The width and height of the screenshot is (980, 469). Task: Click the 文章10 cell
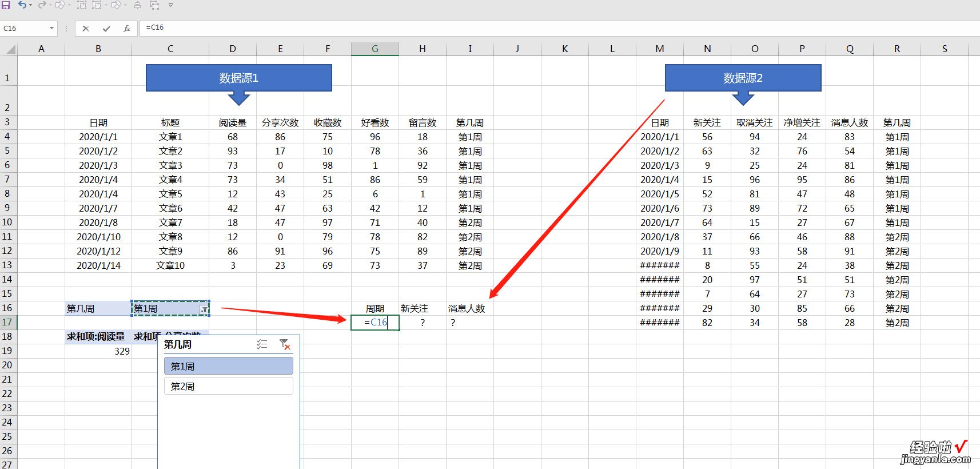pyautogui.click(x=170, y=266)
